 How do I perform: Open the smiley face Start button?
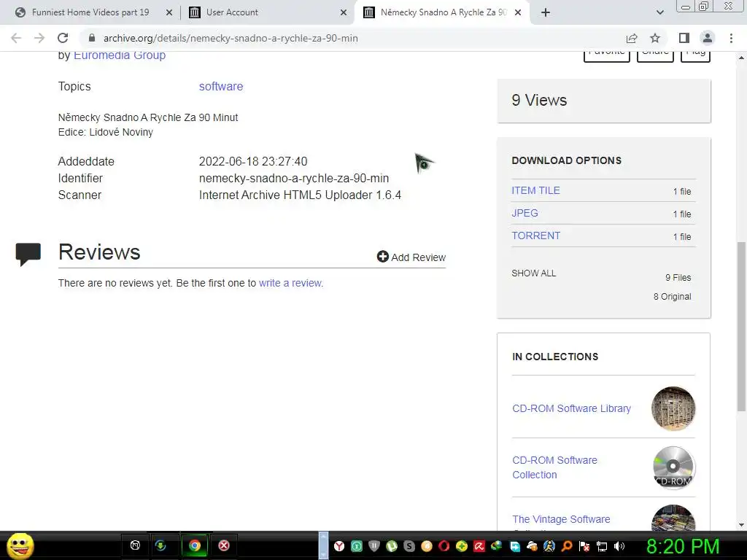point(20,545)
